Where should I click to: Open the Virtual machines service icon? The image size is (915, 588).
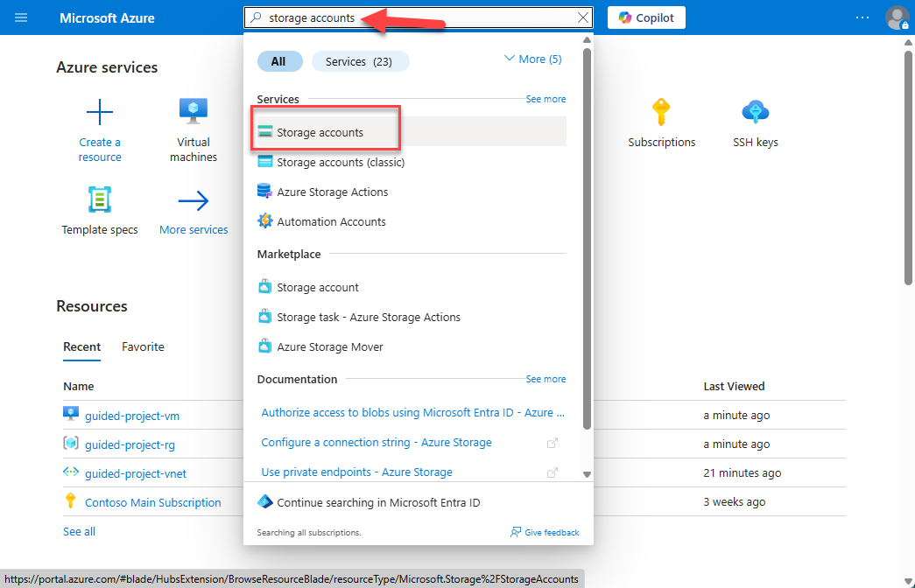pos(194,111)
